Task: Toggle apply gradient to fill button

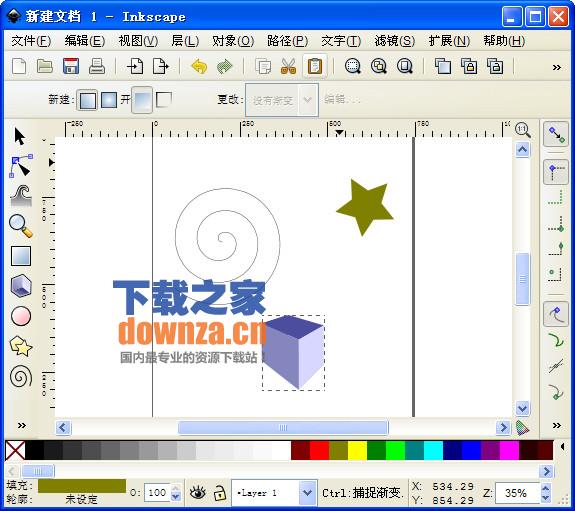Action: (x=142, y=100)
